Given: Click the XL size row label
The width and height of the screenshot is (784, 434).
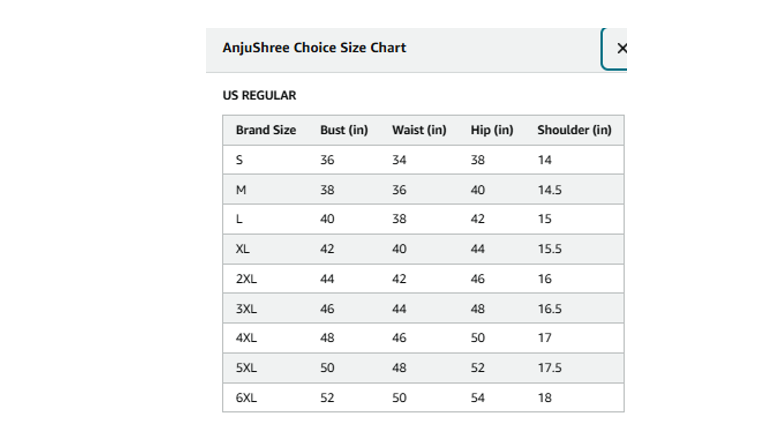Looking at the screenshot, I should pyautogui.click(x=242, y=249).
